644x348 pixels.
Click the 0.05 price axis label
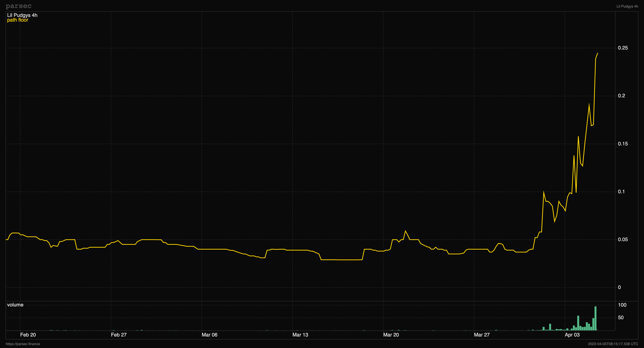[623, 239]
